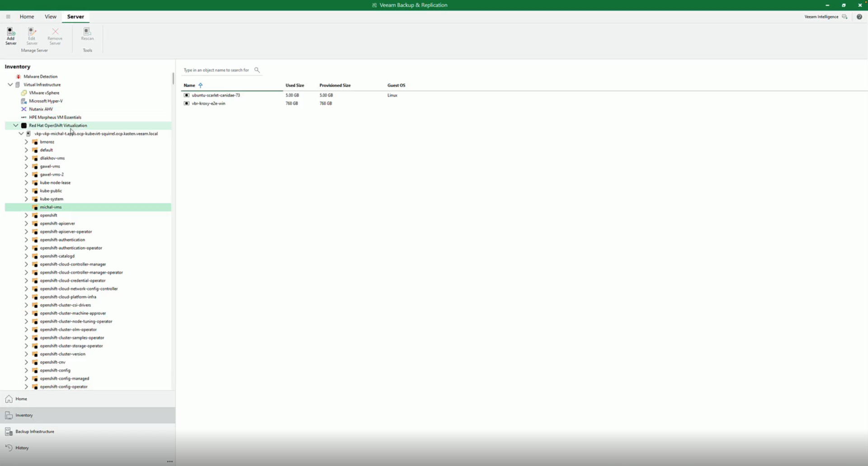The height and width of the screenshot is (466, 868).
Task: Click the openshift-cnv folder icon
Action: (35, 362)
